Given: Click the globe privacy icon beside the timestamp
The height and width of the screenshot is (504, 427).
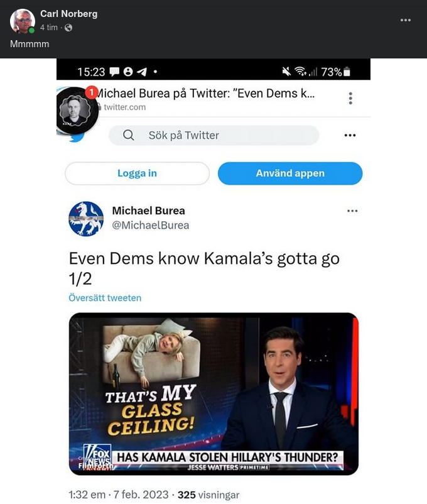Looking at the screenshot, I should tap(68, 28).
